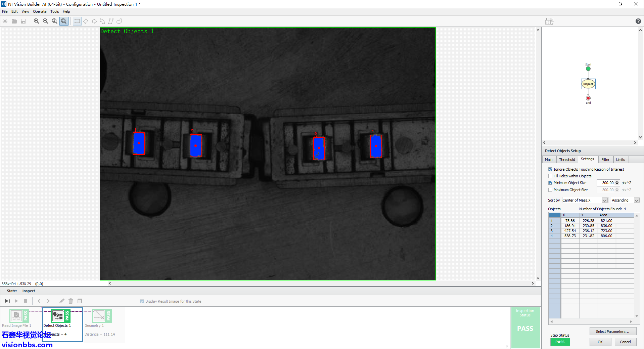The image size is (644, 349).
Task: Toggle Ignore Objects Touching Region of Interest
Action: [550, 169]
